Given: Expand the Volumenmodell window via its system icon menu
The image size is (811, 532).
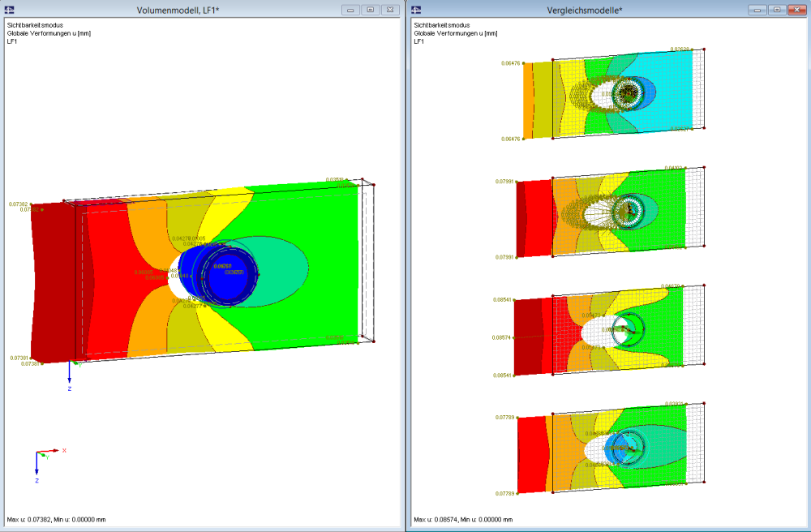Looking at the screenshot, I should tap(11, 11).
